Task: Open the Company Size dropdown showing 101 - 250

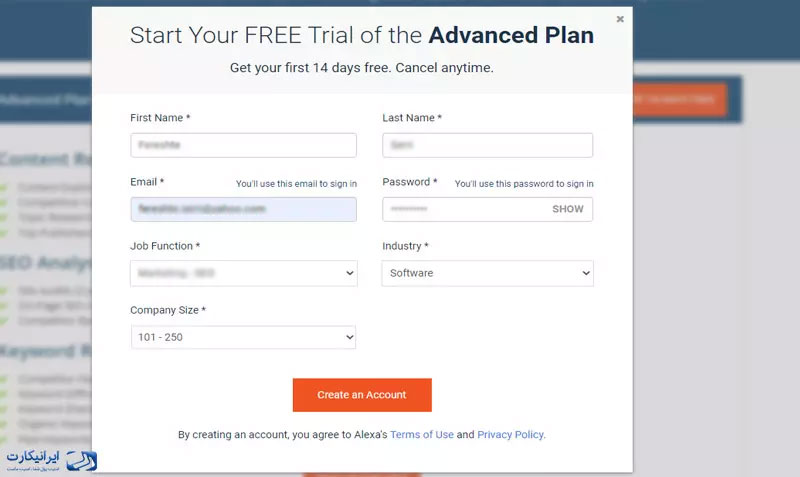Action: pyautogui.click(x=243, y=337)
